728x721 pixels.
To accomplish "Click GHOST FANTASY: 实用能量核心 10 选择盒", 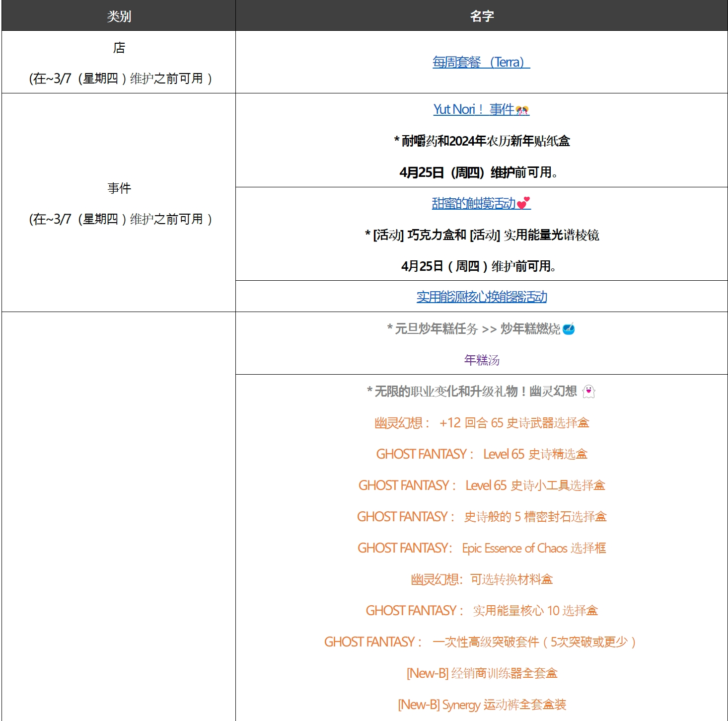I will pyautogui.click(x=482, y=611).
